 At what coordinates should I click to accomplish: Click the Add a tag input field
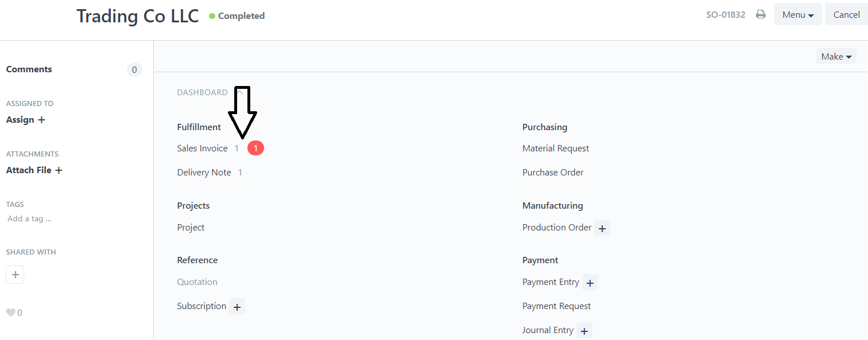(29, 219)
